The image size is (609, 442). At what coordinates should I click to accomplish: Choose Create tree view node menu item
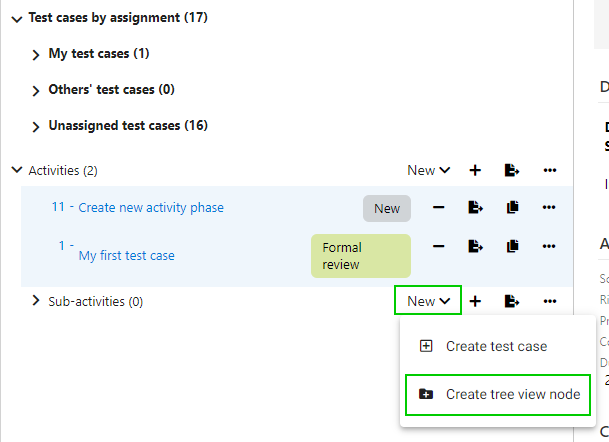click(512, 394)
